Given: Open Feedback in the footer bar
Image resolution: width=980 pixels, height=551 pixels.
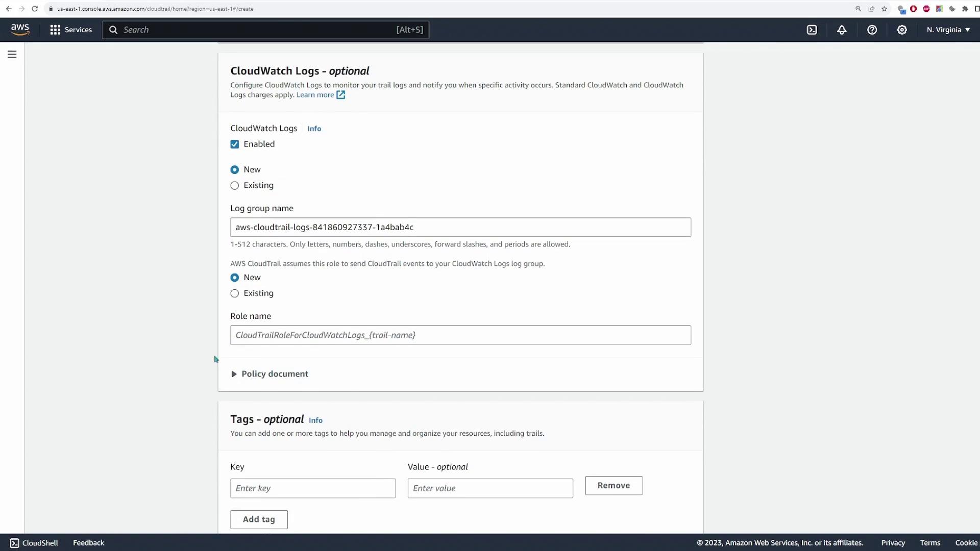Looking at the screenshot, I should (88, 543).
